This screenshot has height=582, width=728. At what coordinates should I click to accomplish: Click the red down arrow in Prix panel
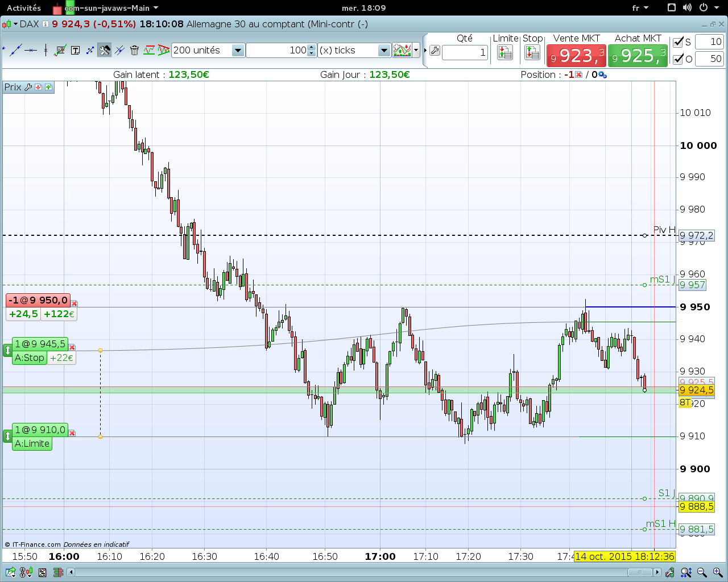coord(38,87)
